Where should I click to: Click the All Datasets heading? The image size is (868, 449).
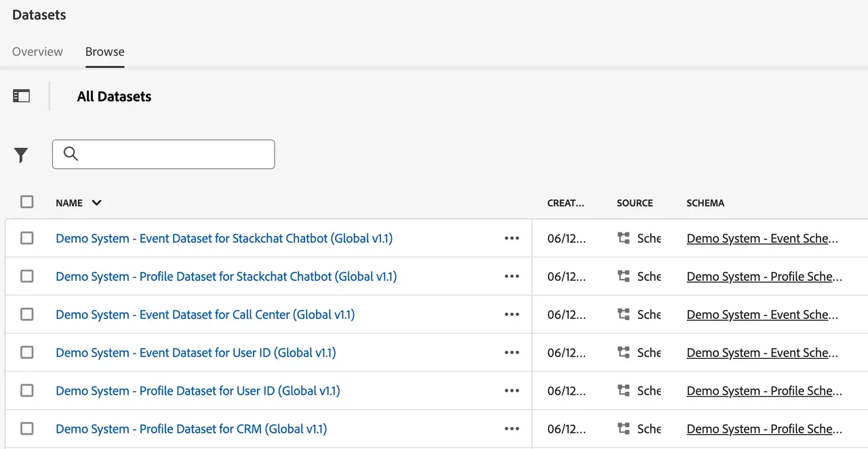(x=114, y=96)
